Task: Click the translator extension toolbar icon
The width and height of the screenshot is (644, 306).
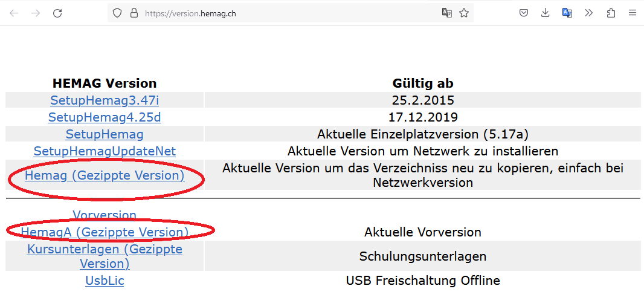Action: click(x=567, y=13)
